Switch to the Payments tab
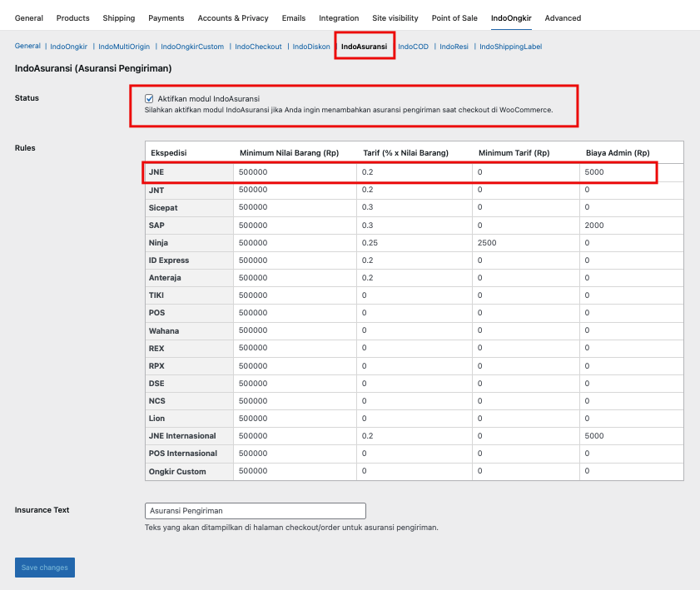Image resolution: width=700 pixels, height=590 pixels. pos(166,18)
